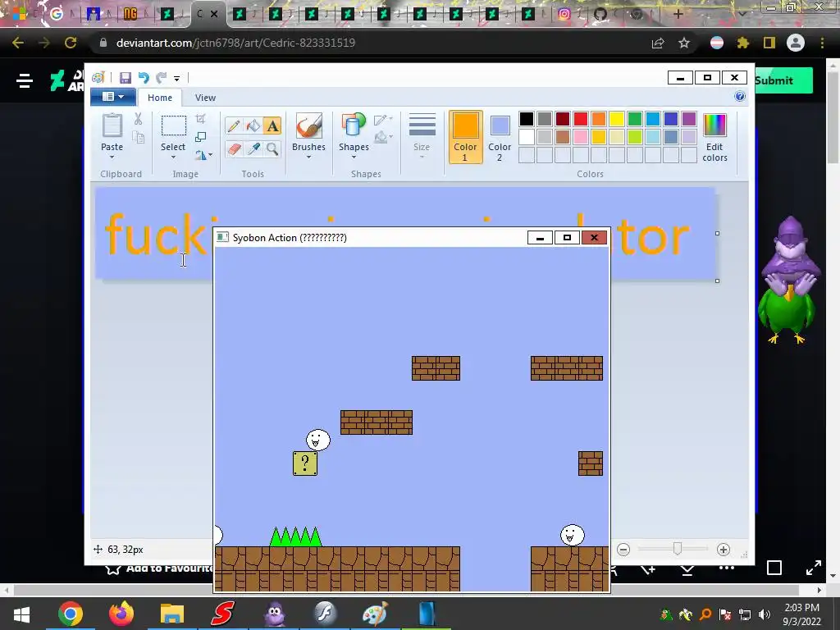Screen dimensions: 840x630
Task: Click the Crop icon in Image group
Action: [x=200, y=119]
